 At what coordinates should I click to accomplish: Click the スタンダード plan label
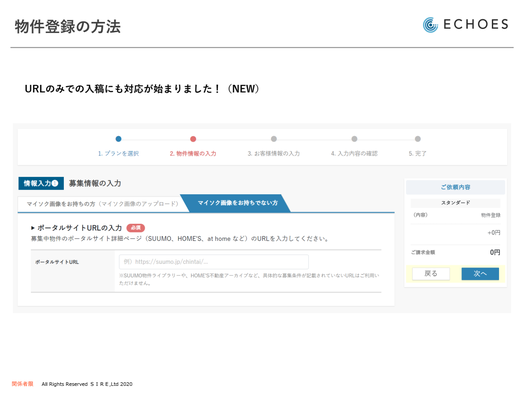point(455,203)
